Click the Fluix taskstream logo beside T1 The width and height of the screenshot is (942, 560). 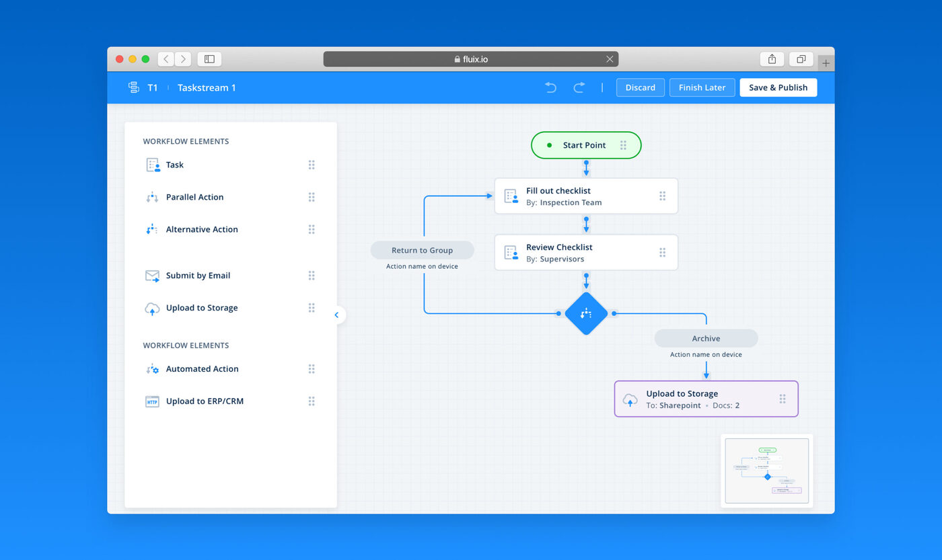(133, 87)
